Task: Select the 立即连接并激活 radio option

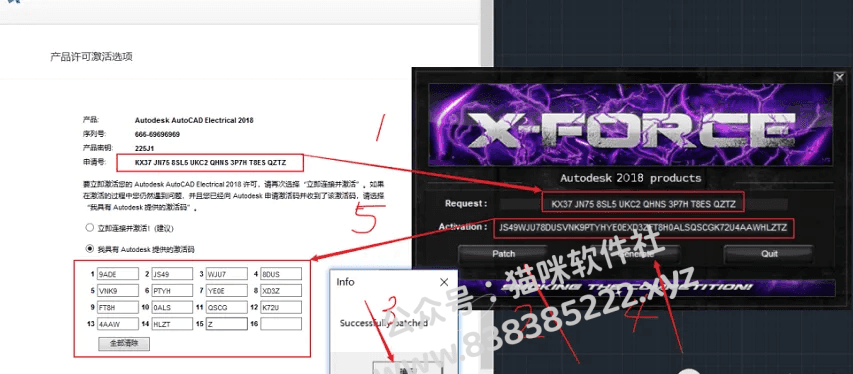Action: (89, 228)
